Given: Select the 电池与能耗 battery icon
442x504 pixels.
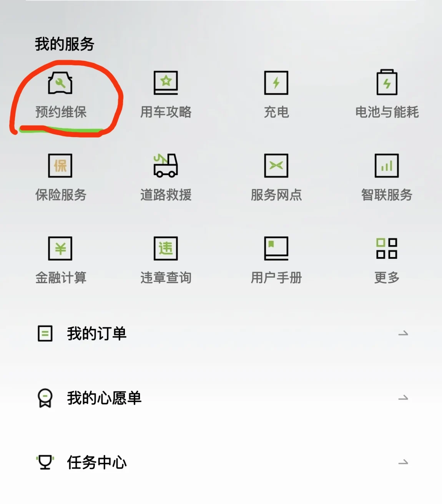Looking at the screenshot, I should tap(387, 82).
